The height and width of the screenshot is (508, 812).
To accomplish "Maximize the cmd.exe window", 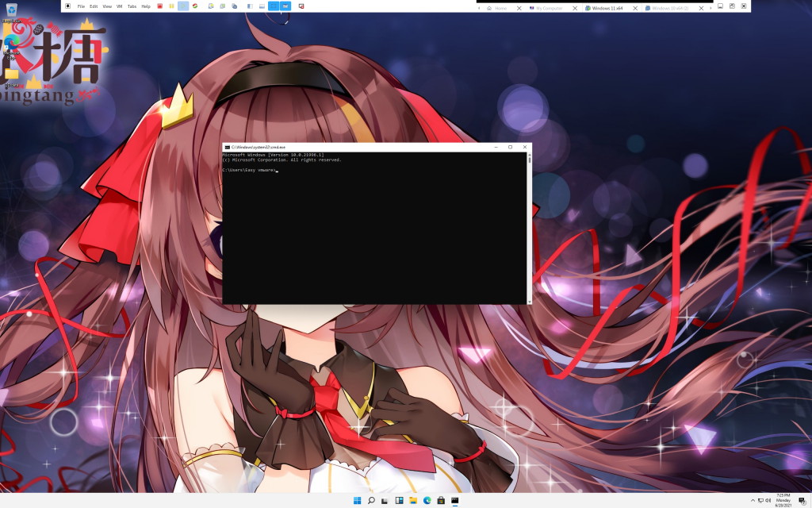I will (510, 147).
